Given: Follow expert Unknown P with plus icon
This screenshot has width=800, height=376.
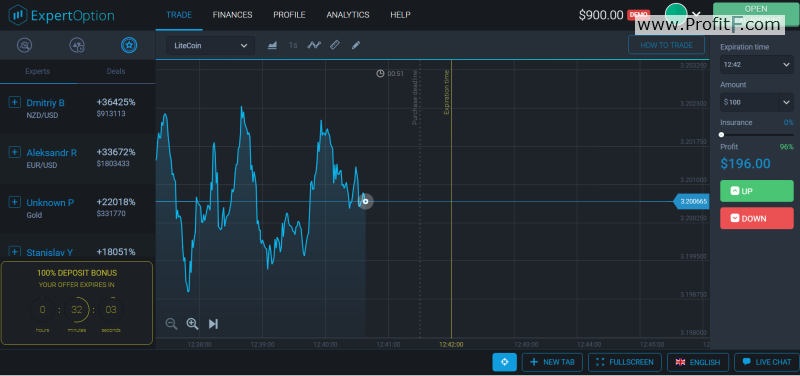Looking at the screenshot, I should [15, 202].
